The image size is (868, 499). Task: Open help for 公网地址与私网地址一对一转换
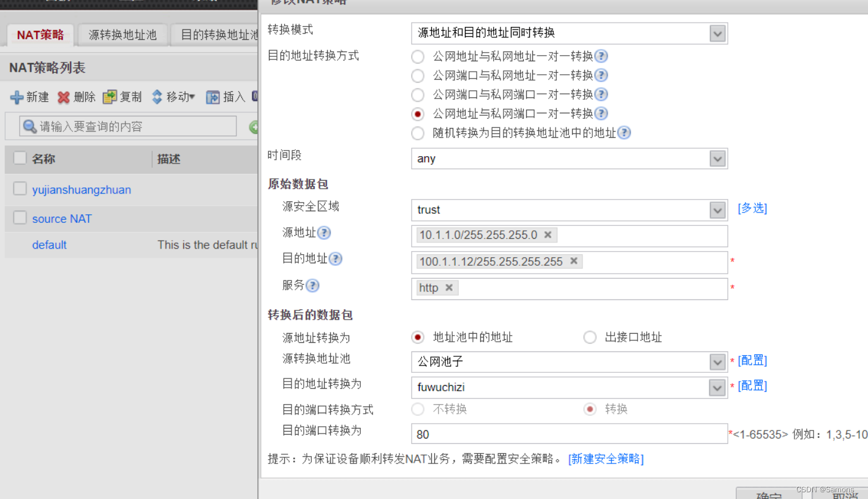pos(602,56)
